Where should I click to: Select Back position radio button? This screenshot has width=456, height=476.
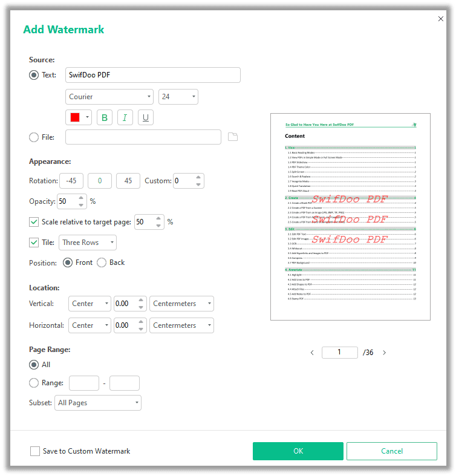tap(102, 262)
